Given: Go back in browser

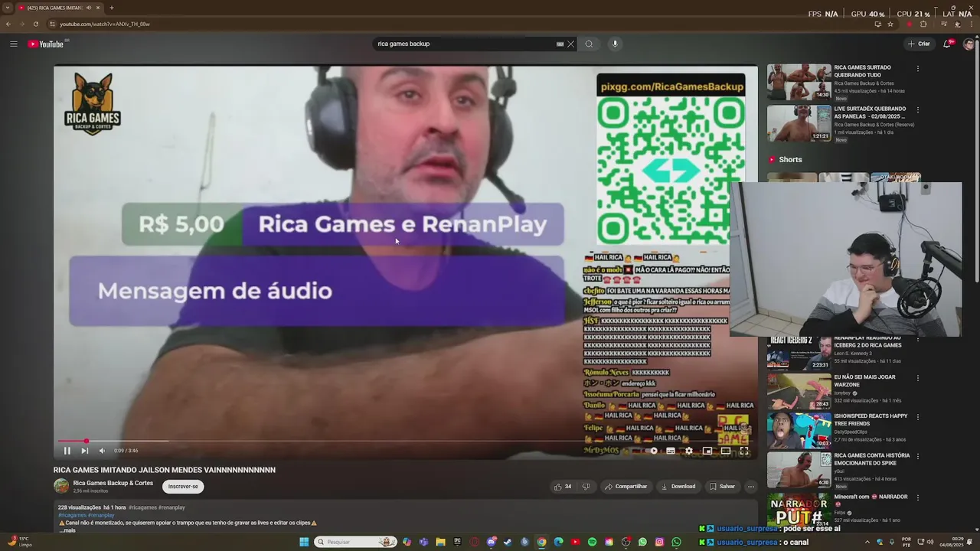Looking at the screenshot, I should point(8,24).
